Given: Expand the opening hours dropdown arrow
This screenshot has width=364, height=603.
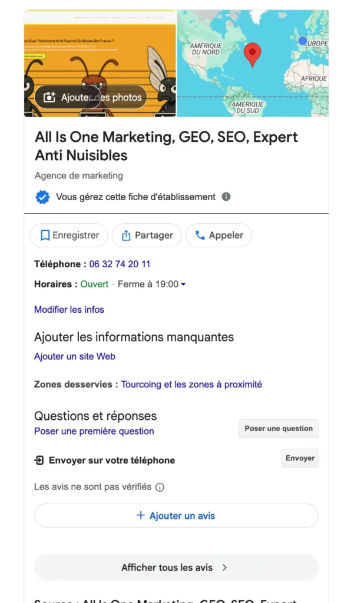Looking at the screenshot, I should pos(183,284).
